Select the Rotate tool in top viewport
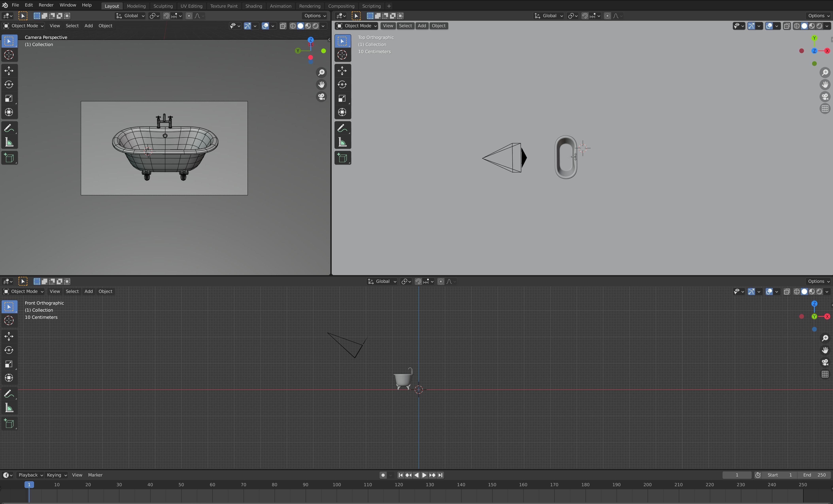 (342, 85)
